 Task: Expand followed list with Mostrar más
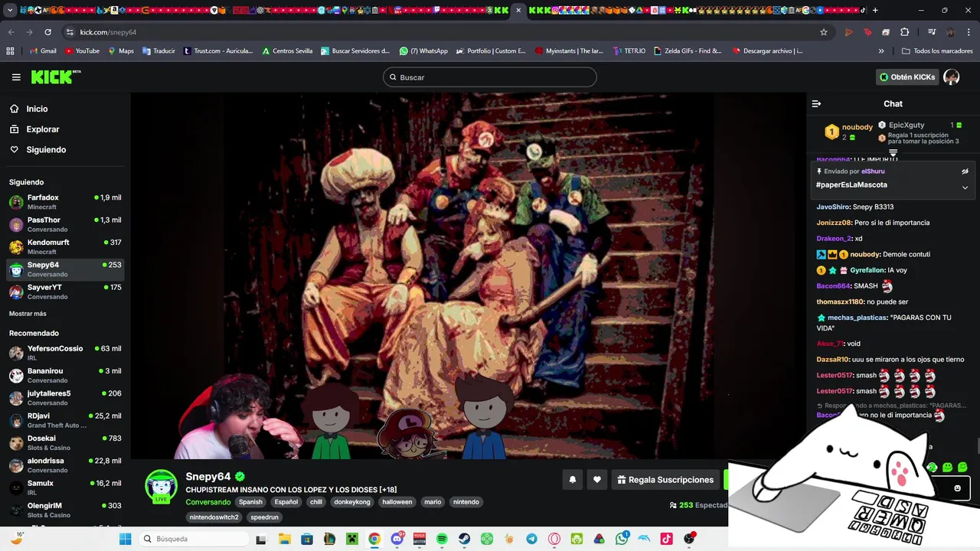28,314
